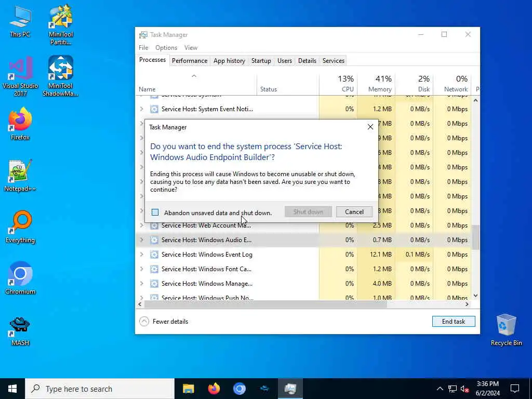This screenshot has height=399, width=532.
Task: Click the taskbar search box
Action: click(x=100, y=389)
